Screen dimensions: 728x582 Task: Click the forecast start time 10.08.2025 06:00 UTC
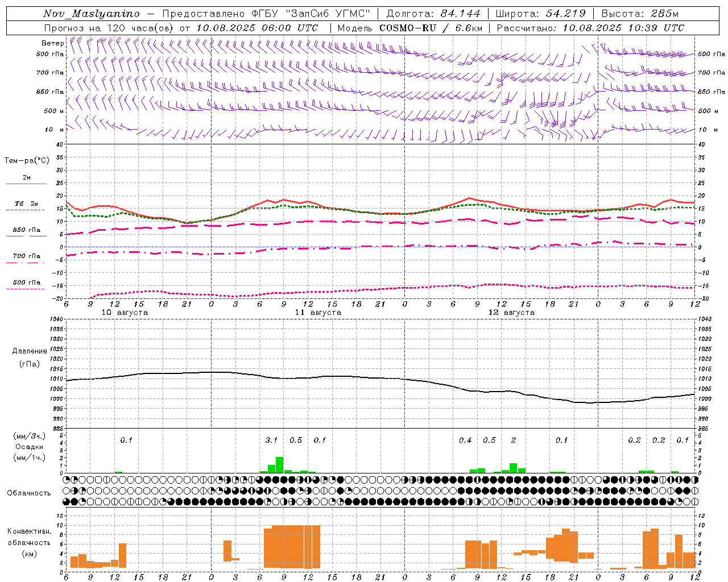click(x=257, y=28)
